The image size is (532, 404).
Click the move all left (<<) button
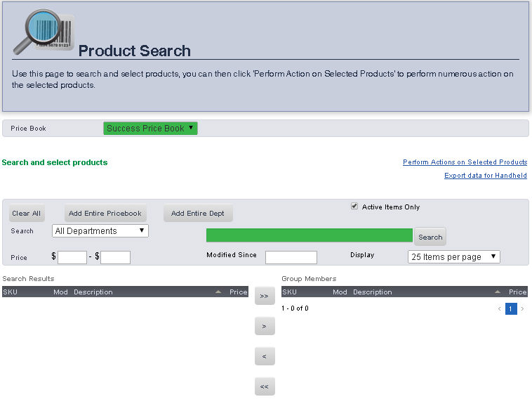click(265, 386)
